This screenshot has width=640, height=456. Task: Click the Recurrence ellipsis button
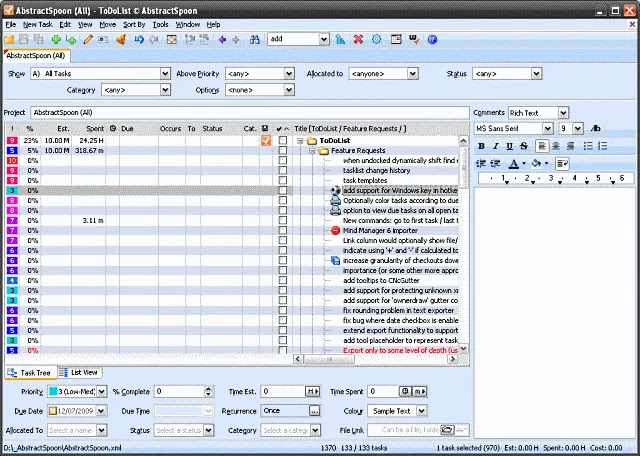point(314,411)
